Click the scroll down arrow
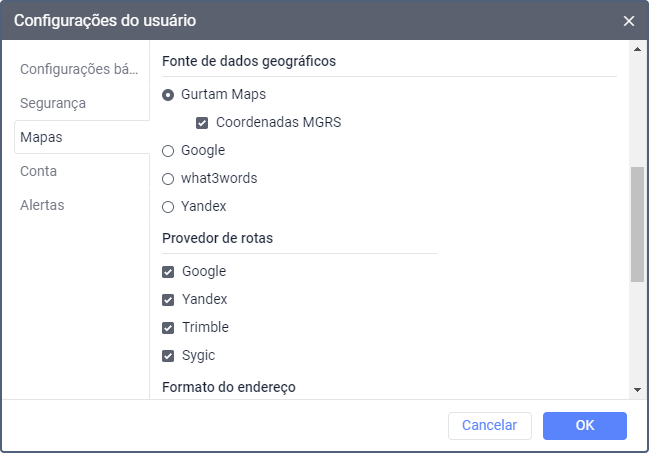The height and width of the screenshot is (453, 649). click(x=637, y=389)
